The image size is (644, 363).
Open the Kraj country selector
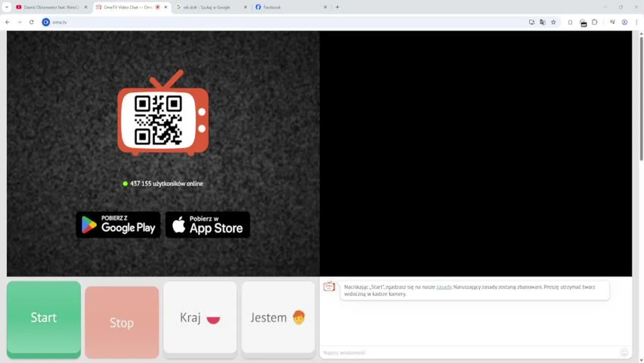click(x=200, y=318)
